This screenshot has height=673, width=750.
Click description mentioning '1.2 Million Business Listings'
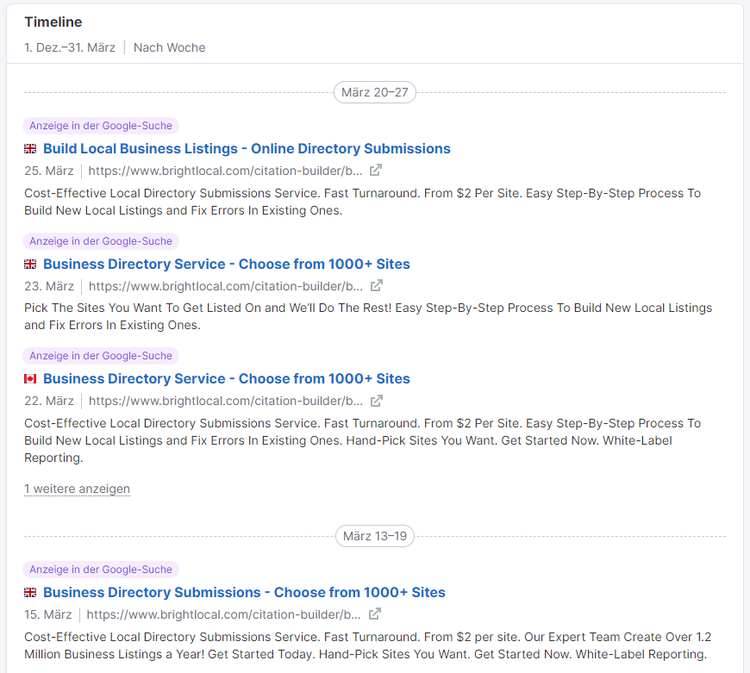coord(368,645)
